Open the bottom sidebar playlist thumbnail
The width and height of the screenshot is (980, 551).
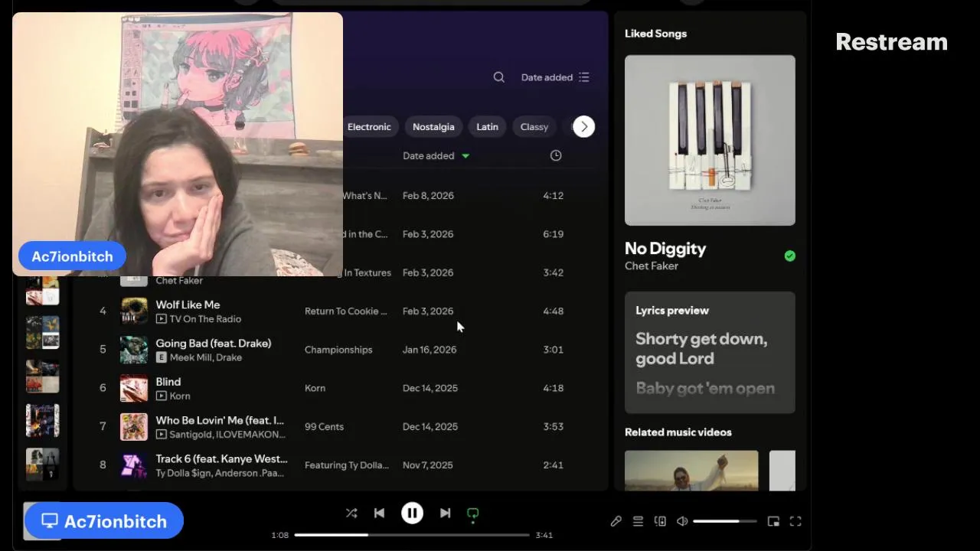pyautogui.click(x=42, y=464)
